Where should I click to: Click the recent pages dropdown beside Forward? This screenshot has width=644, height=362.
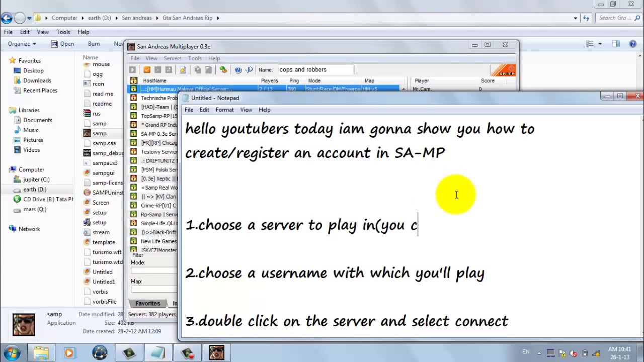point(29,18)
